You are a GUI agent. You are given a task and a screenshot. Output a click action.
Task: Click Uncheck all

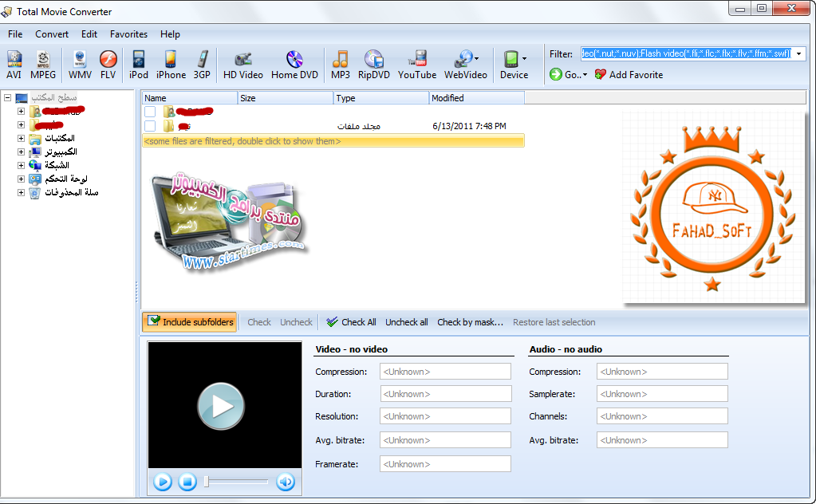click(407, 322)
